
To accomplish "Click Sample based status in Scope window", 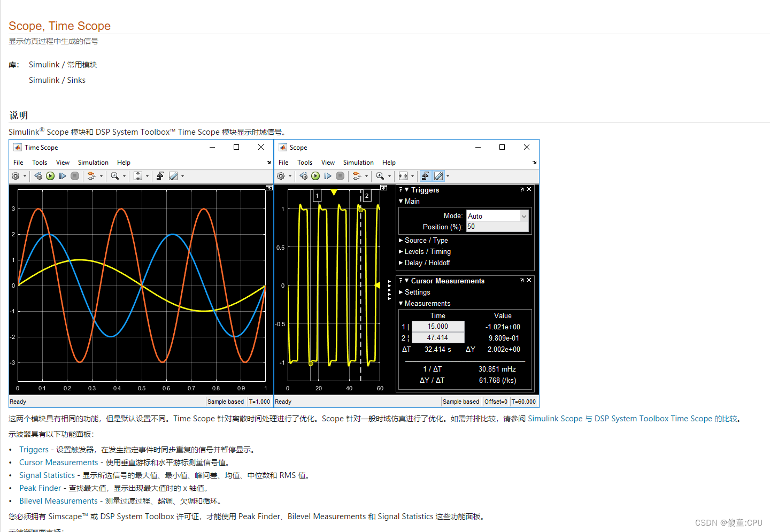I will [x=461, y=402].
